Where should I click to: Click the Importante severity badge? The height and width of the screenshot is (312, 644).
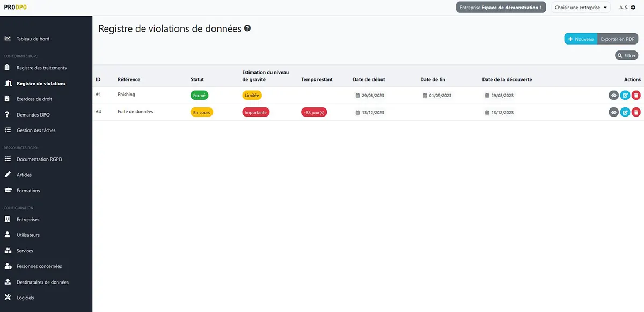pos(255,112)
